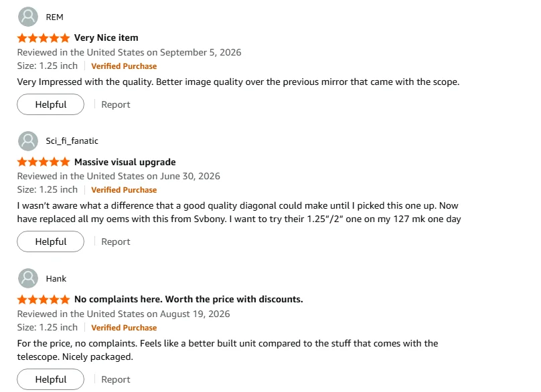
Task: Click REM's profile avatar icon
Action: [x=28, y=17]
